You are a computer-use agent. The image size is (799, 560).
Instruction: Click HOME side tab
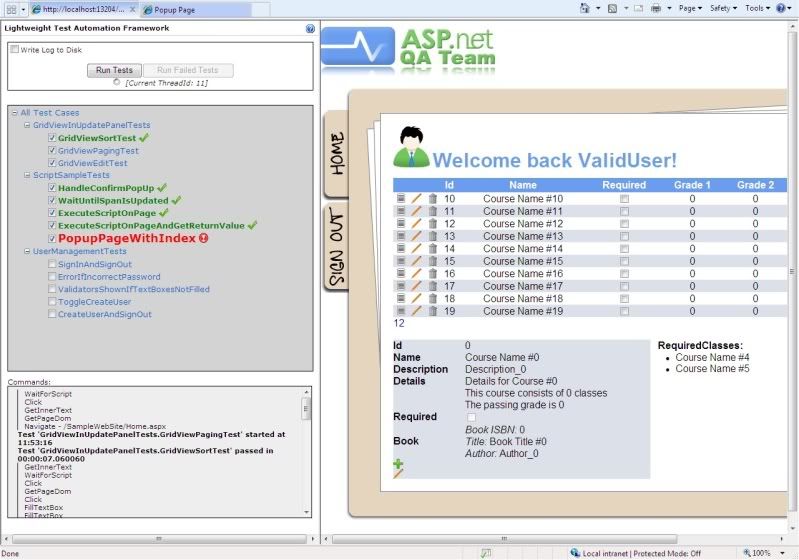tap(336, 154)
